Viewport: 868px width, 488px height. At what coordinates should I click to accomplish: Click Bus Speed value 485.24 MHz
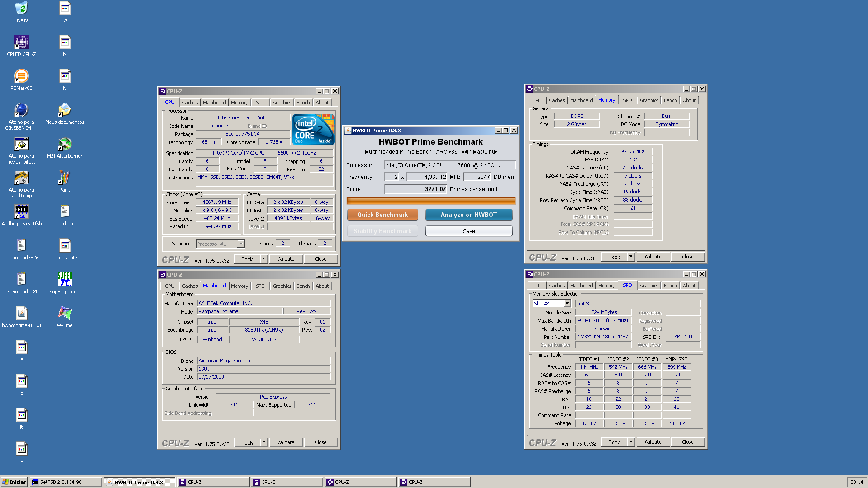click(x=217, y=218)
